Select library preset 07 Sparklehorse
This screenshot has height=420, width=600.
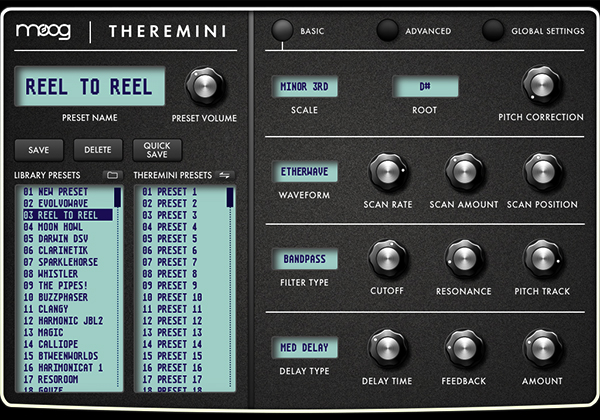(x=68, y=262)
